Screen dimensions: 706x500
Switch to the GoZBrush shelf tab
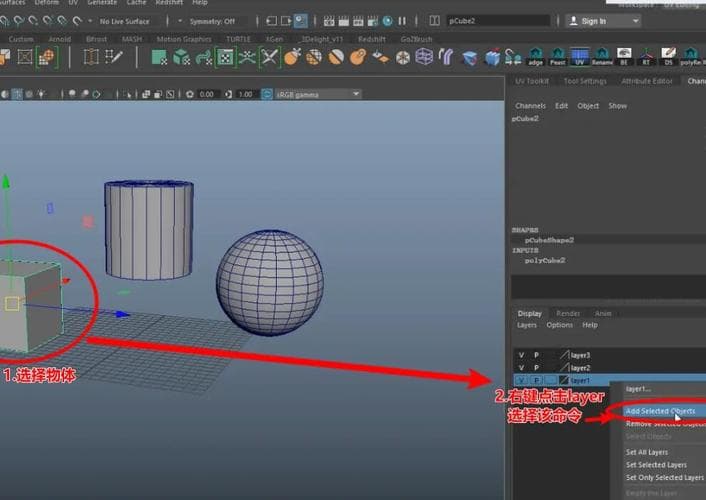(x=416, y=39)
